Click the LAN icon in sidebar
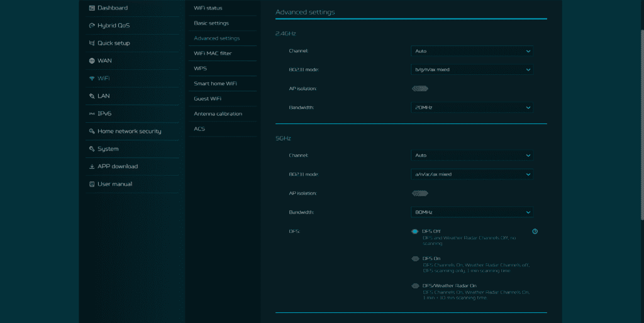 pos(92,96)
